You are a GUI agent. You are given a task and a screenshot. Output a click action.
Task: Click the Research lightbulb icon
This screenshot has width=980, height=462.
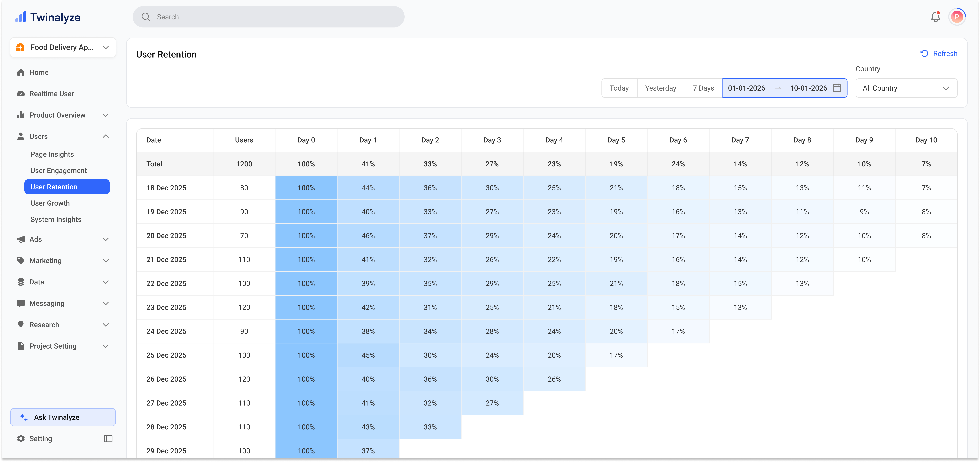pos(21,324)
